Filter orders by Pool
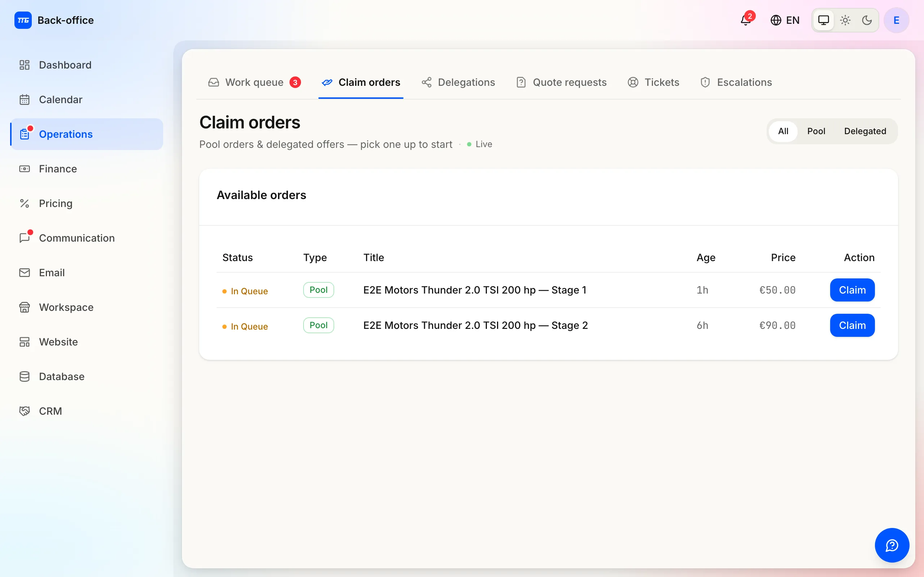Image resolution: width=924 pixels, height=577 pixels. [x=816, y=131]
